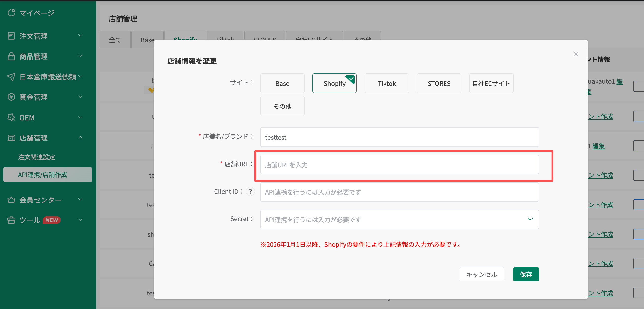Click the 日本倉庫搬送依頼 paper plane icon
This screenshot has width=644, height=309.
[x=11, y=77]
